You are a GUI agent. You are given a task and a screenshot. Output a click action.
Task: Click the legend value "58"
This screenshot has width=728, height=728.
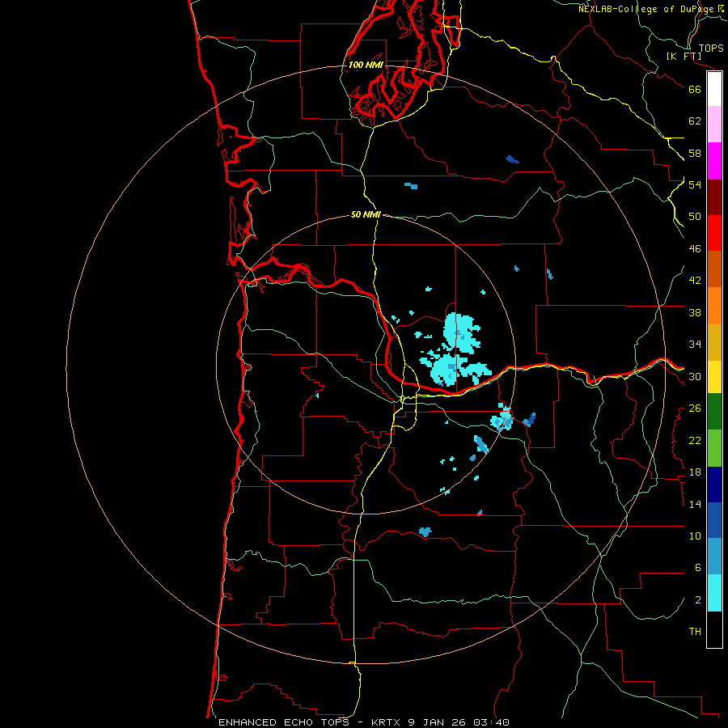point(695,153)
